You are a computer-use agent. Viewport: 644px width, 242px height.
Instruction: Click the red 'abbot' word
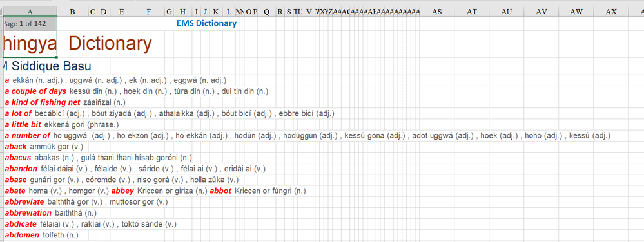[x=220, y=191]
